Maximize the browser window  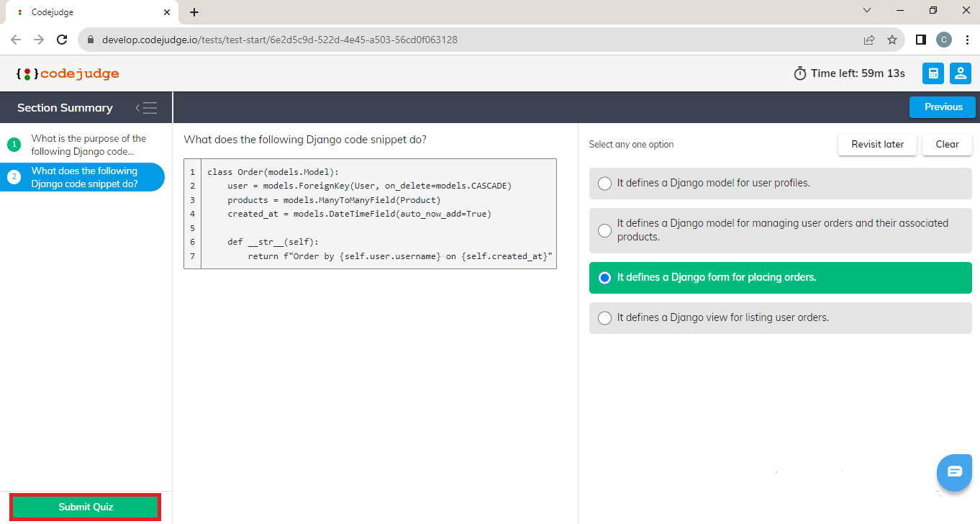(933, 10)
